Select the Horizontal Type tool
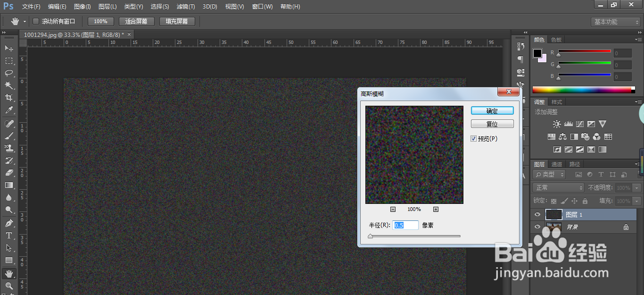 (x=9, y=236)
